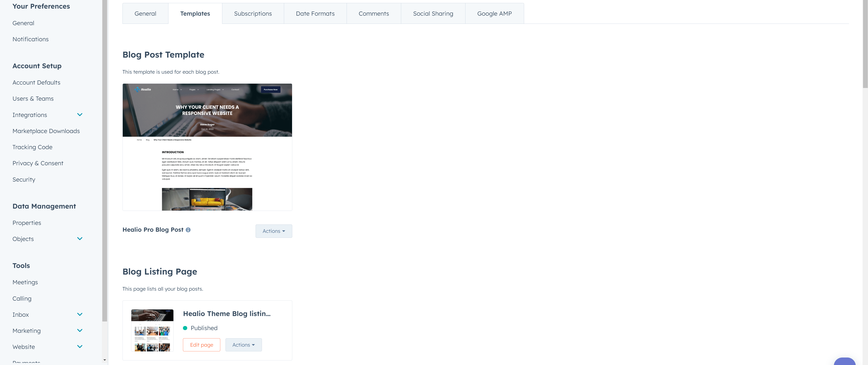Go to Tracking Code settings
This screenshot has width=868, height=365.
(x=32, y=147)
